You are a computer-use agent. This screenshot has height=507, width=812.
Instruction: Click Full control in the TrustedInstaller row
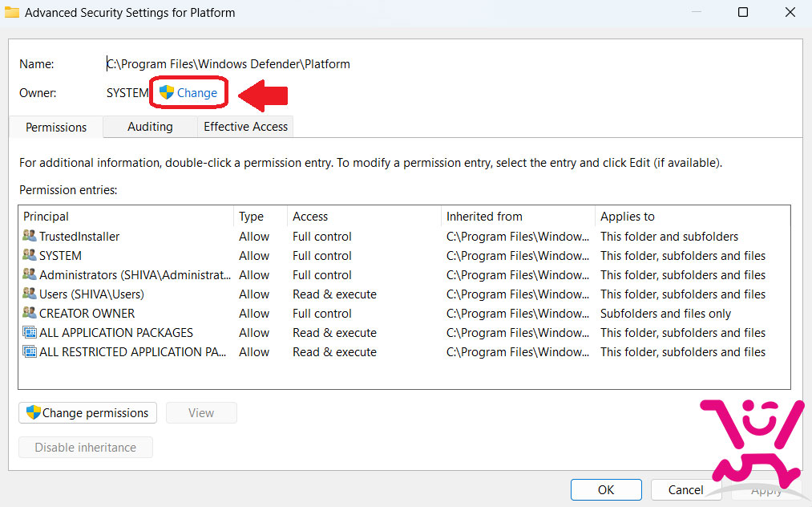coord(322,237)
